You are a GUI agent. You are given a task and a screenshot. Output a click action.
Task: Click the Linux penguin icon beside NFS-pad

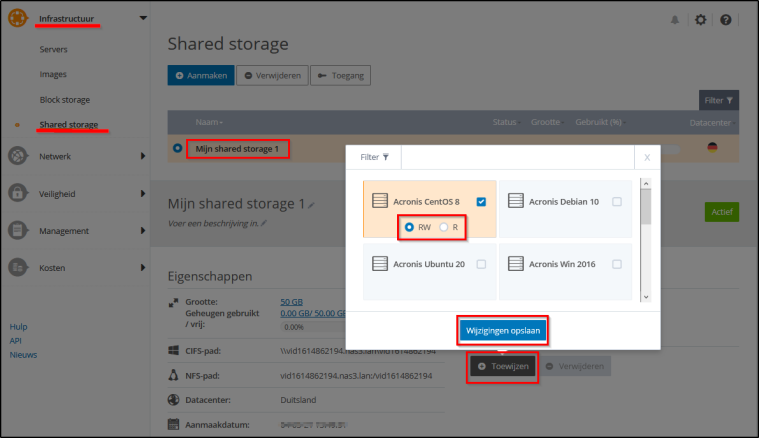tap(173, 375)
